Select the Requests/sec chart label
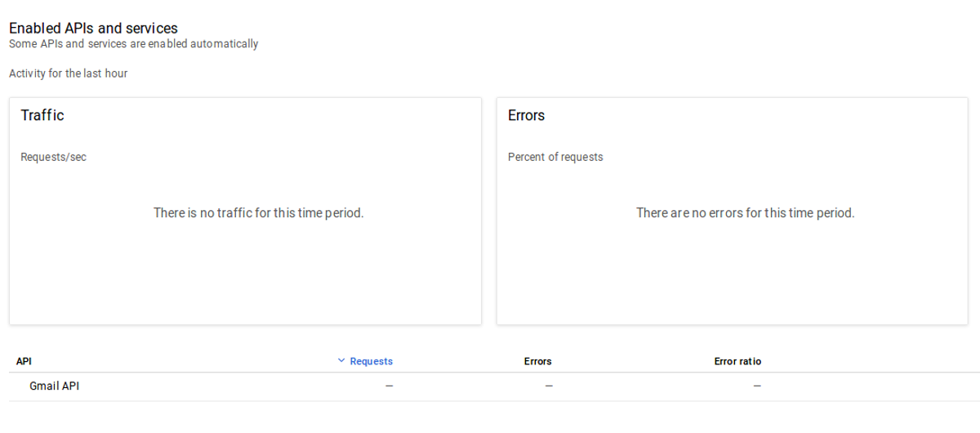 pyautogui.click(x=53, y=157)
